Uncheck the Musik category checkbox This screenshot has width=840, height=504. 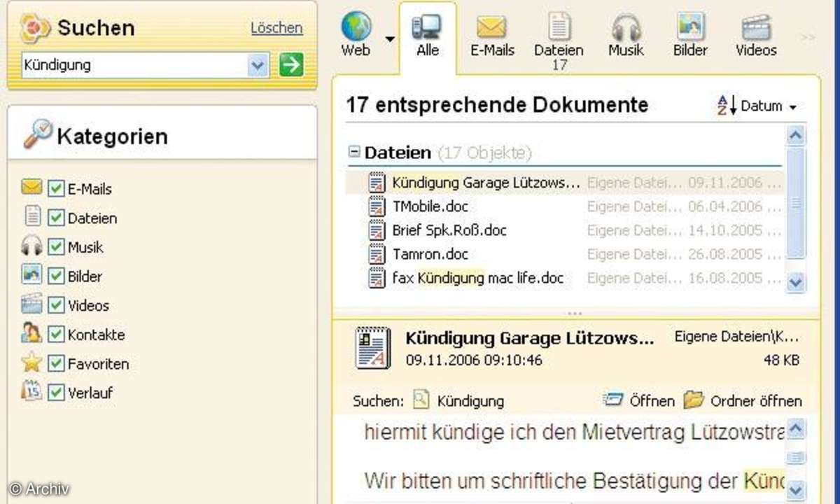click(57, 247)
